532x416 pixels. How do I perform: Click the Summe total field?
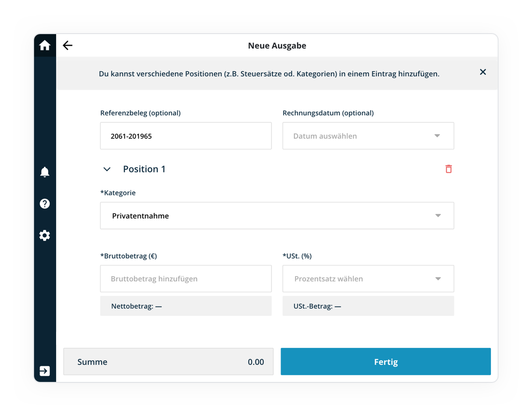coord(168,362)
